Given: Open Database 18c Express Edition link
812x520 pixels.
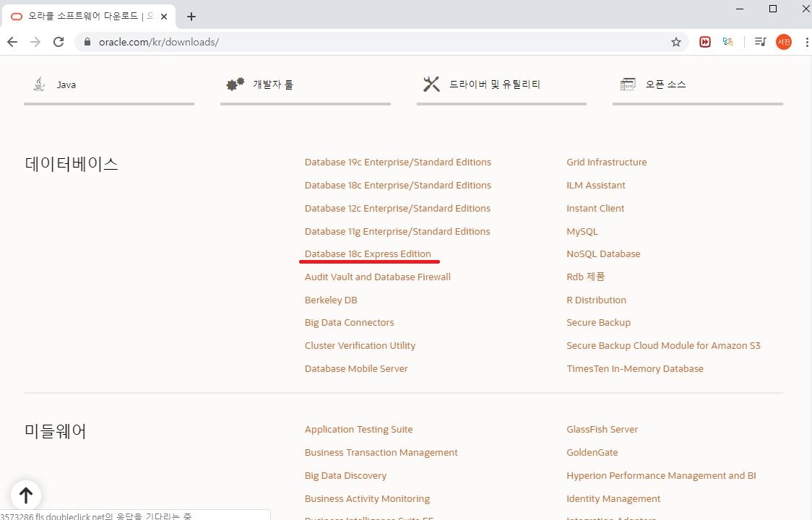Looking at the screenshot, I should (x=368, y=253).
